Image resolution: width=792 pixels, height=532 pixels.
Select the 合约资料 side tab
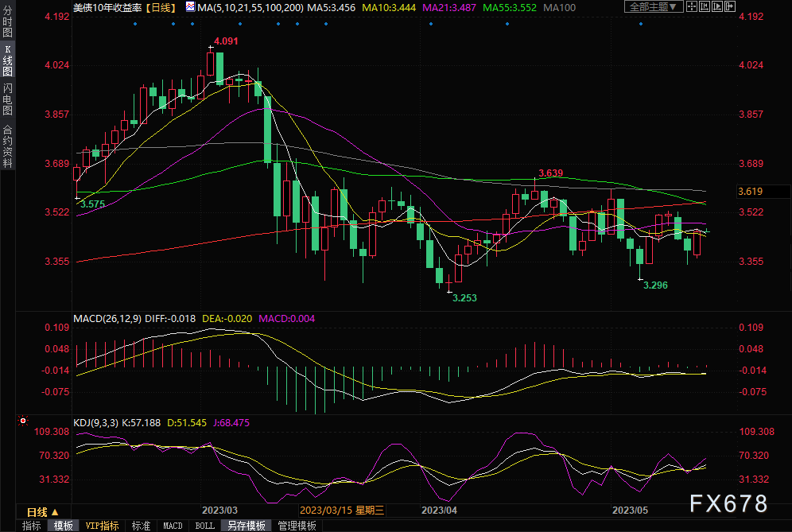[8, 146]
